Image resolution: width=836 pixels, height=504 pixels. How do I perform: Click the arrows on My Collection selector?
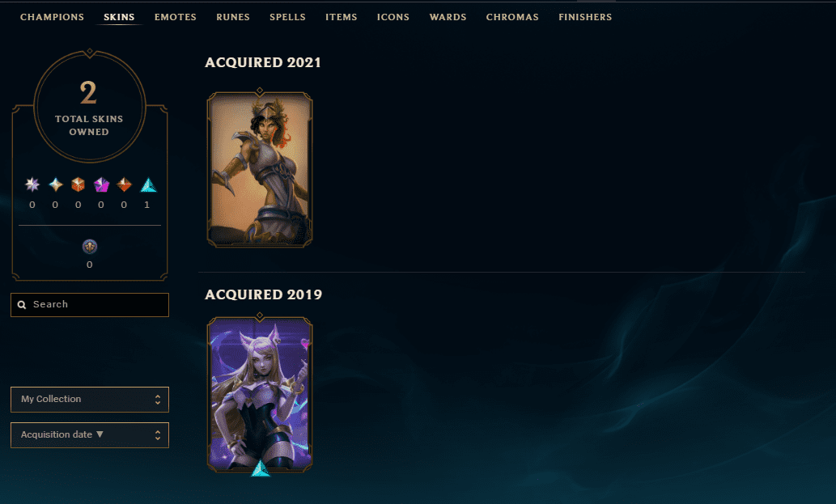[x=158, y=400]
